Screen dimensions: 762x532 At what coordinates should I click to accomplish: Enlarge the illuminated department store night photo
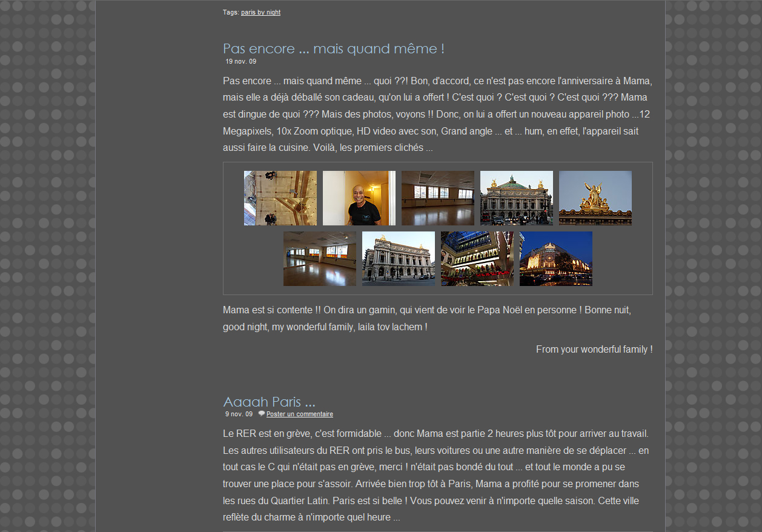[555, 259]
